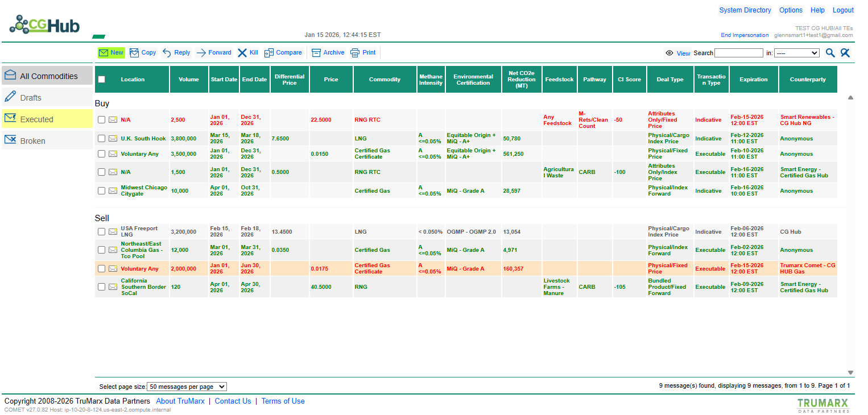Click the Logout link

point(843,10)
